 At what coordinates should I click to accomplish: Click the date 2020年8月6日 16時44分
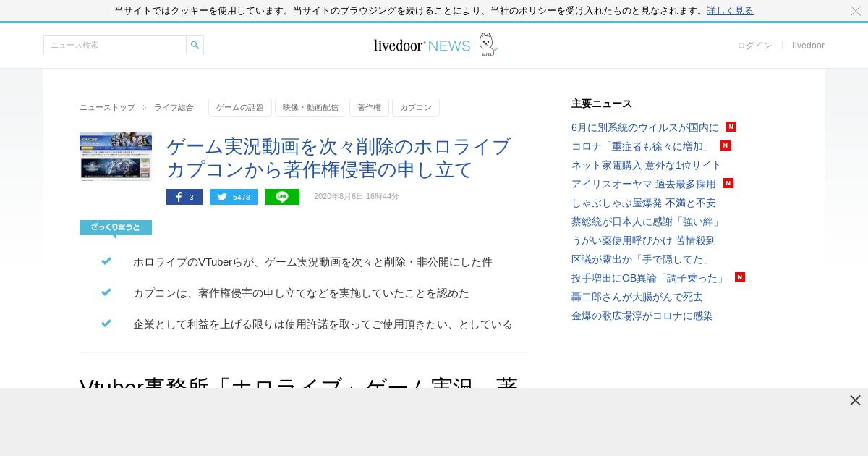357,196
